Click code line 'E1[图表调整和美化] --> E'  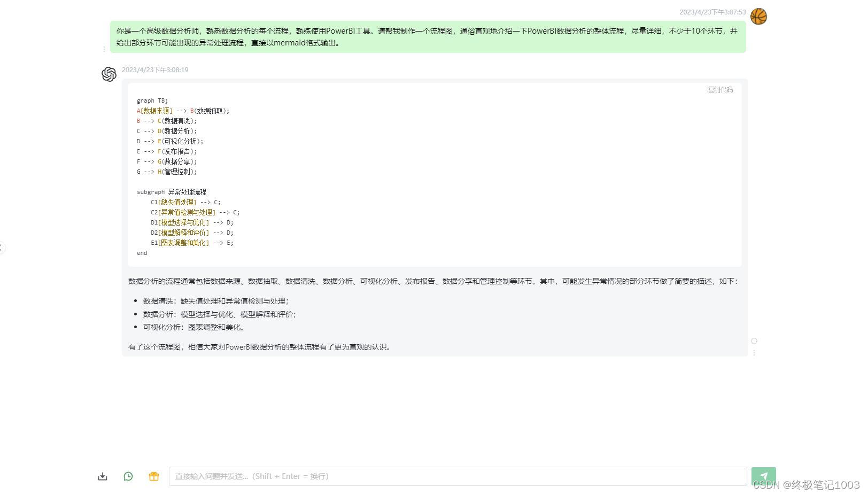point(192,243)
